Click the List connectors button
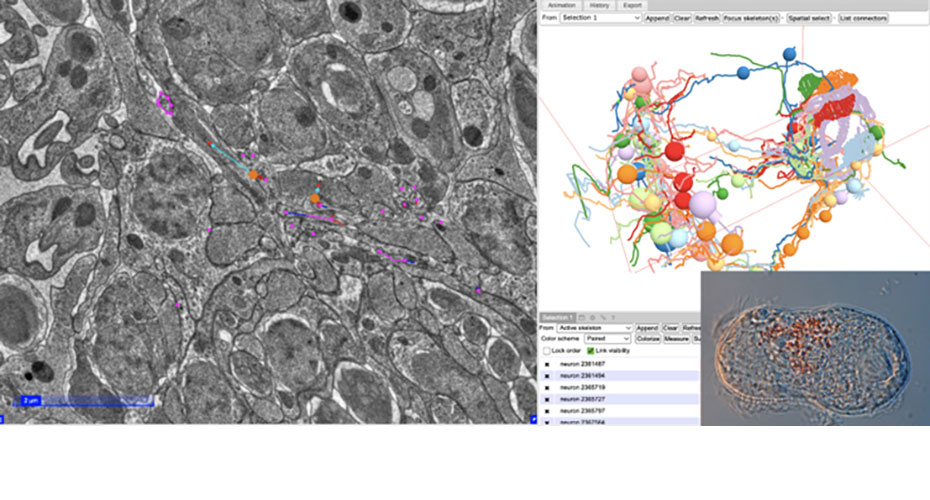The width and height of the screenshot is (930, 500). [x=863, y=18]
